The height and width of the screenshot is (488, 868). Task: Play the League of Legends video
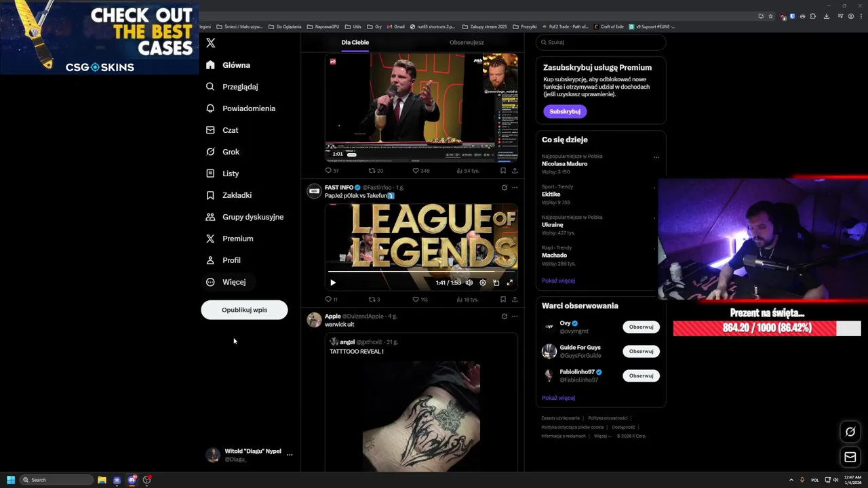click(333, 283)
